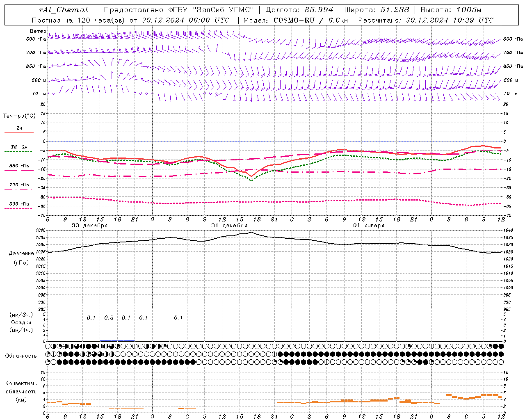Click the 0.2 precipitation value

click(x=109, y=318)
